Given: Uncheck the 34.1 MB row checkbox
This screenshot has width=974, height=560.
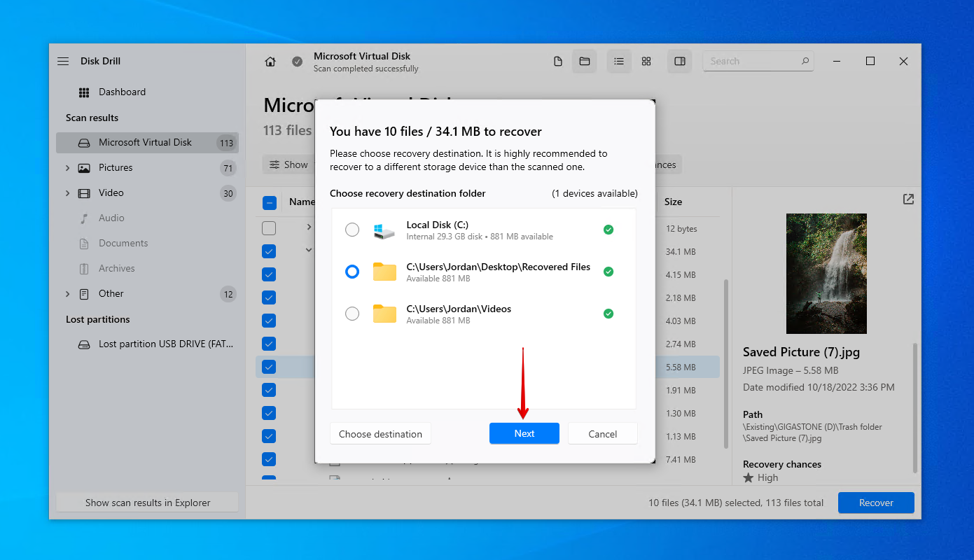Looking at the screenshot, I should click(x=269, y=251).
